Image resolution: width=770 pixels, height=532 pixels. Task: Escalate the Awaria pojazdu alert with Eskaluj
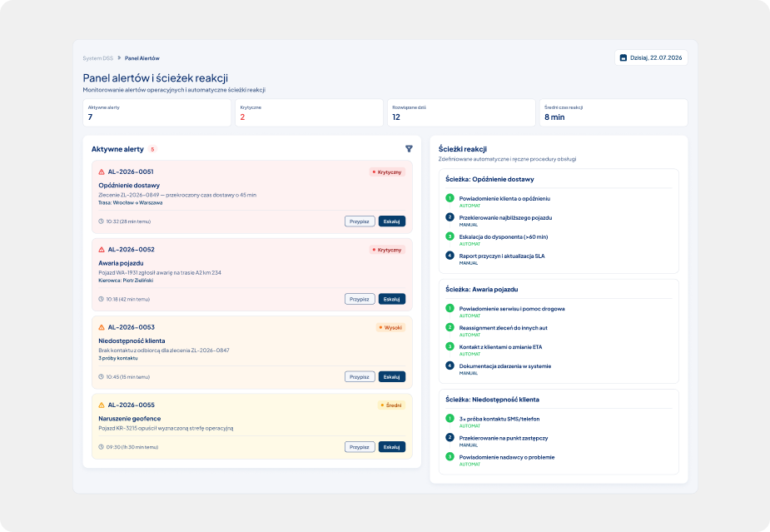pyautogui.click(x=391, y=299)
